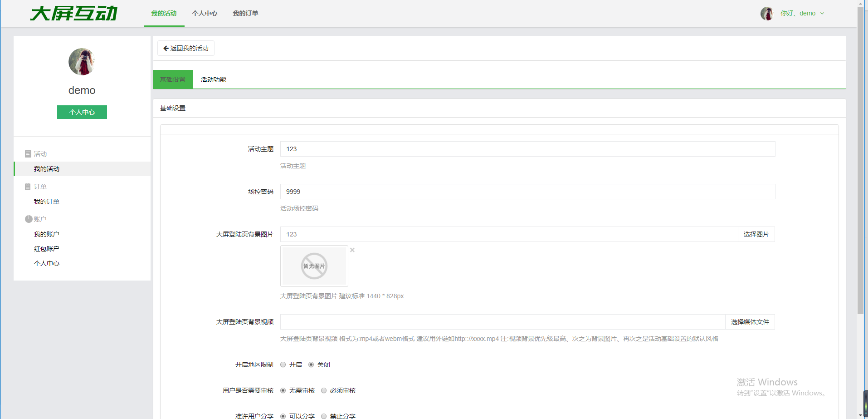
Task: Select 必须审核 for user review
Action: [324, 390]
